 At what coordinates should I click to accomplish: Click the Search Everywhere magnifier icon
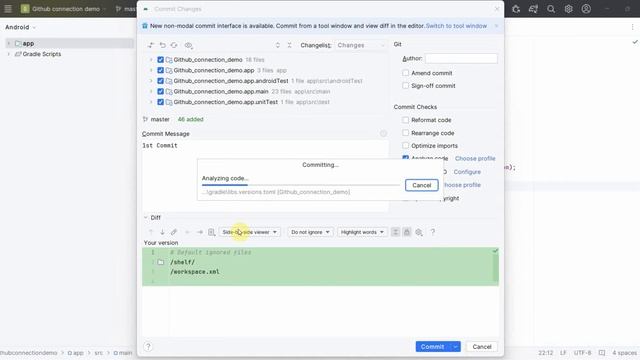pyautogui.click(x=551, y=9)
